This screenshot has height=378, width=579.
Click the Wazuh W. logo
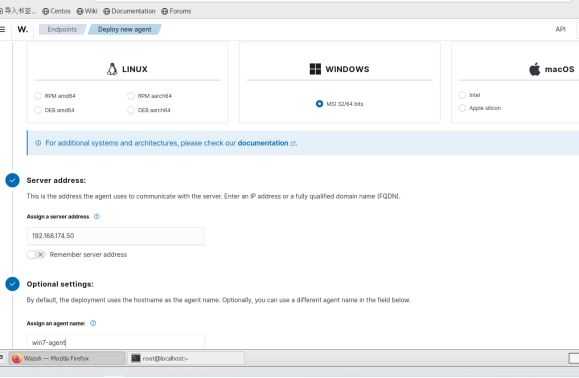click(23, 29)
